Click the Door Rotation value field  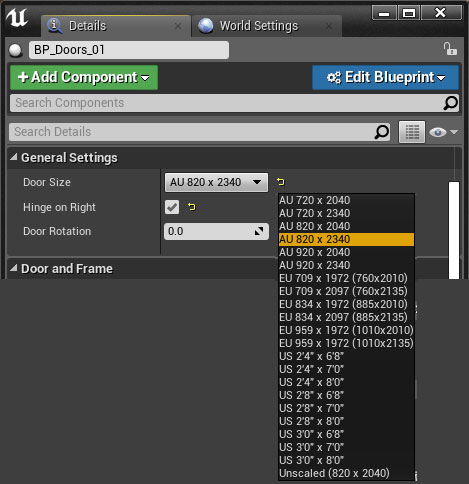click(x=216, y=231)
